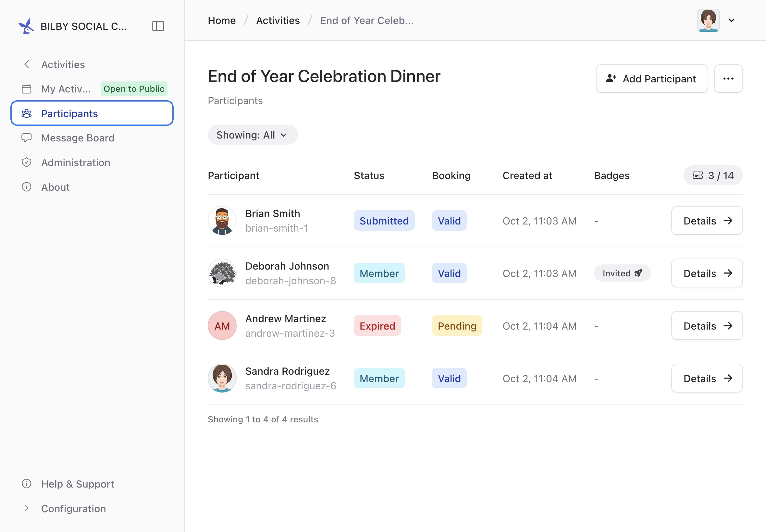Click Deborah Johnson's hedgehog avatar
This screenshot has width=766, height=532.
(x=222, y=273)
